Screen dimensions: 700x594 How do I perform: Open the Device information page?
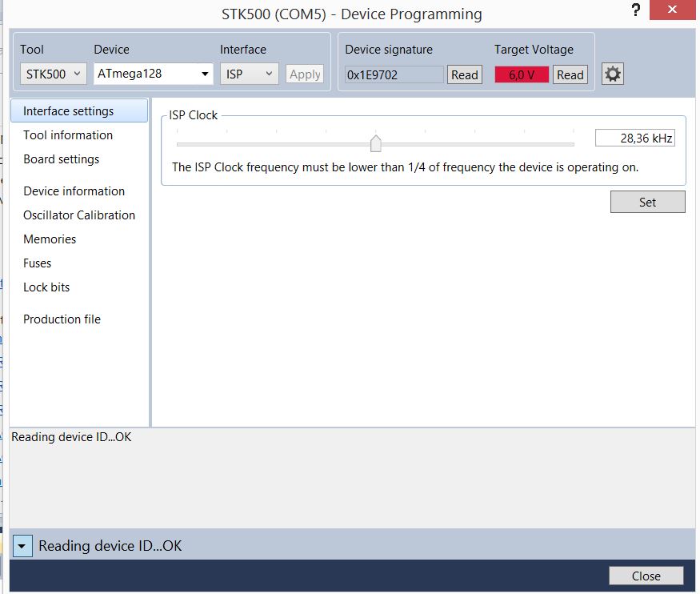74,191
